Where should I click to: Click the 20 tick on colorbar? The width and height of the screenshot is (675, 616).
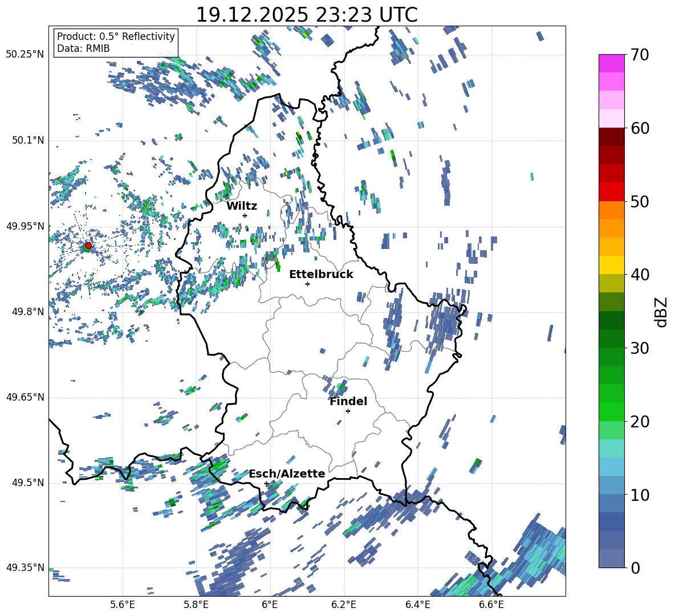click(x=640, y=422)
